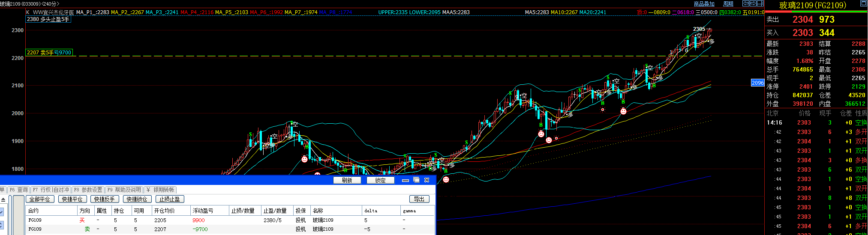Switch to the F6 查询 tab
Image resolution: width=868 pixels, height=235 pixels.
click(x=18, y=190)
